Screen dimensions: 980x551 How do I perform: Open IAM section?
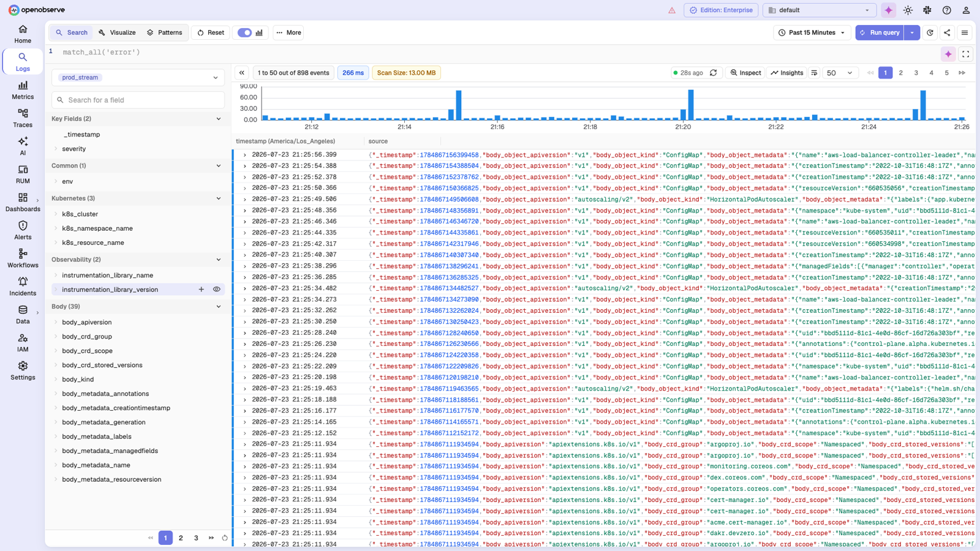23,343
